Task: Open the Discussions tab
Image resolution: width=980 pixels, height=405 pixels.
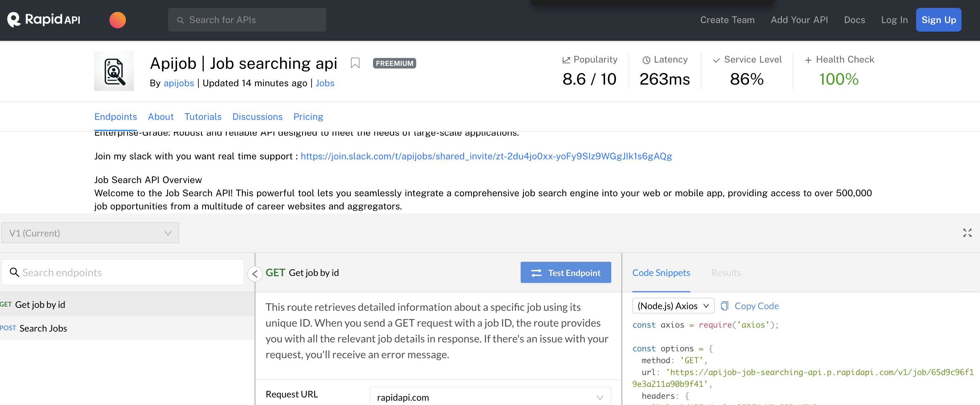Action: (x=257, y=117)
